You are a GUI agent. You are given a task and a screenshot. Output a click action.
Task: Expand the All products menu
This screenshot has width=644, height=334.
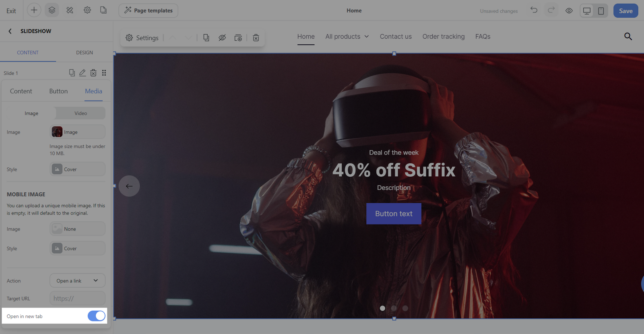click(347, 37)
